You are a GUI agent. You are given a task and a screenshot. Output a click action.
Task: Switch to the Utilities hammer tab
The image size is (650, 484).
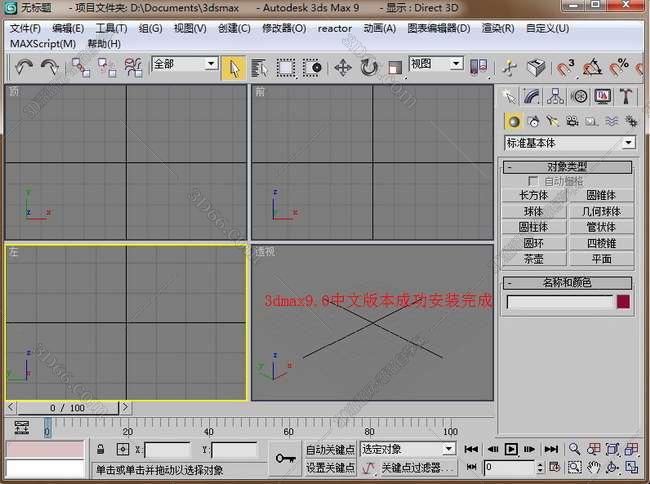(x=626, y=97)
